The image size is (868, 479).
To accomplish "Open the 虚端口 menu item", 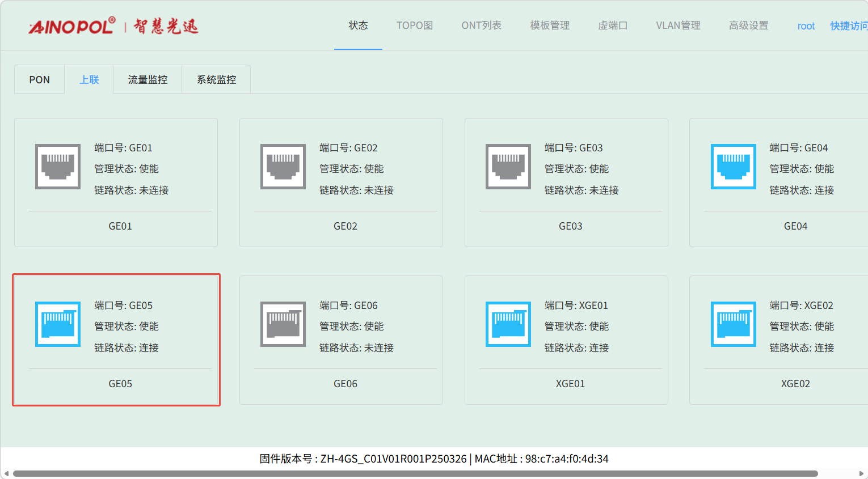I will [x=613, y=26].
